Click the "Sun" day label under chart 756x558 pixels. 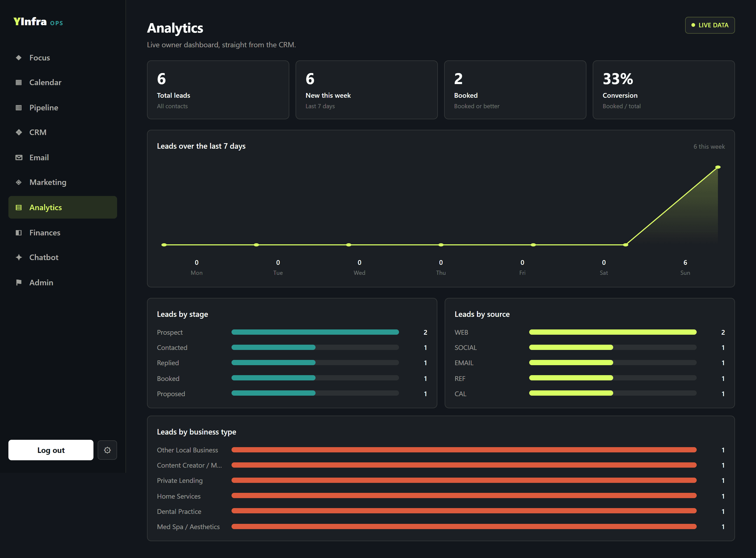point(685,273)
